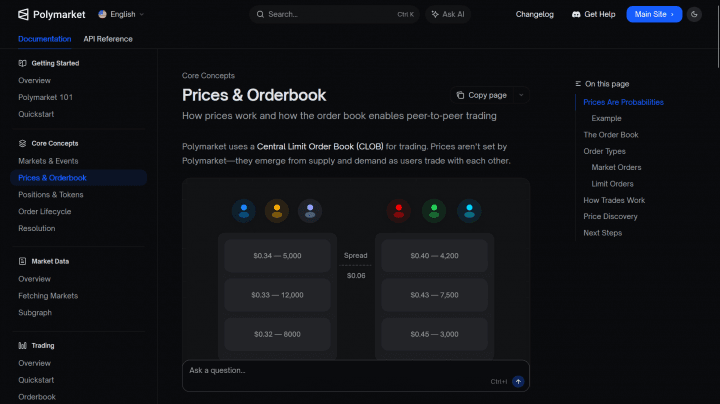Click the Polymarket logo icon

(x=23, y=15)
